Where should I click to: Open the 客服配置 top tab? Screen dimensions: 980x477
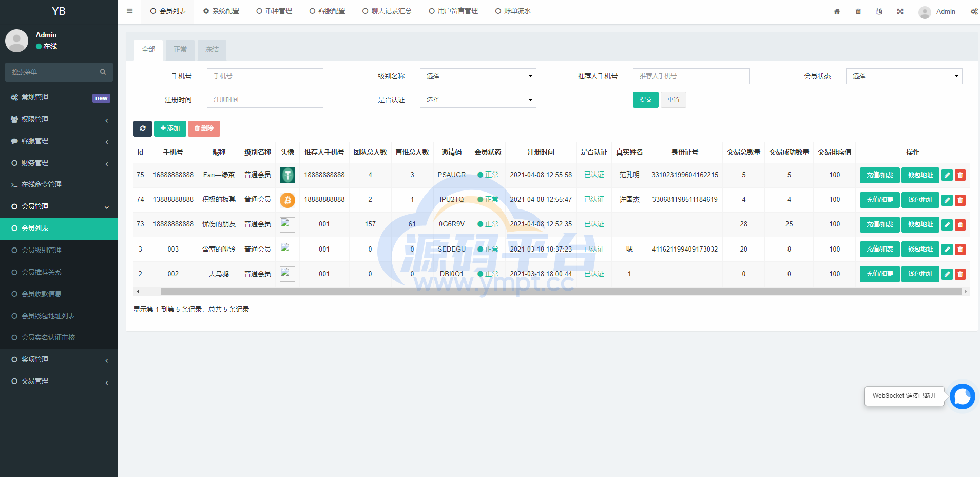[x=327, y=11]
